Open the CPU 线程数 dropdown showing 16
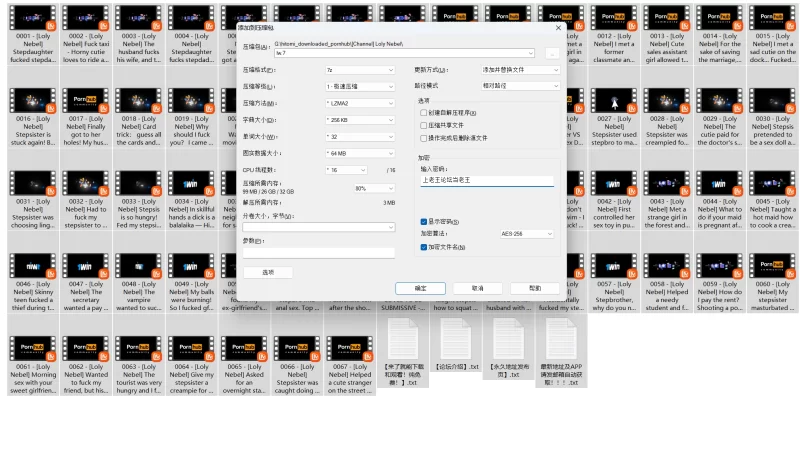 [346, 170]
